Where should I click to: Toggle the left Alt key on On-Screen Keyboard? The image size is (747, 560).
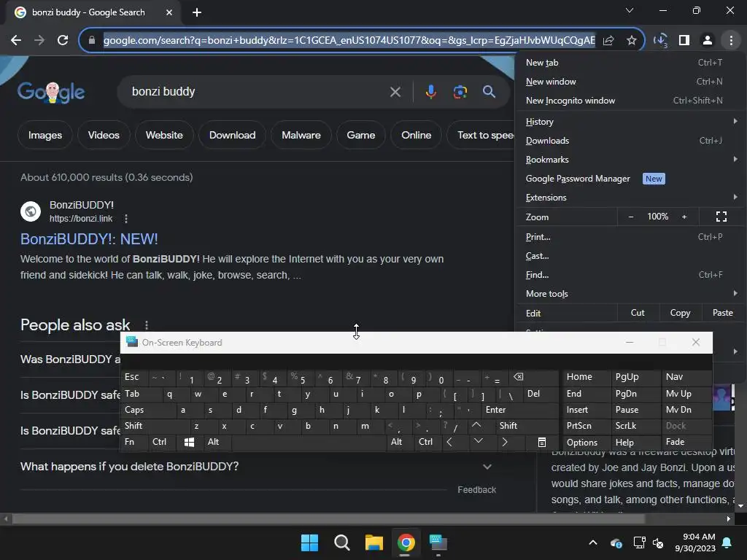pyautogui.click(x=217, y=443)
